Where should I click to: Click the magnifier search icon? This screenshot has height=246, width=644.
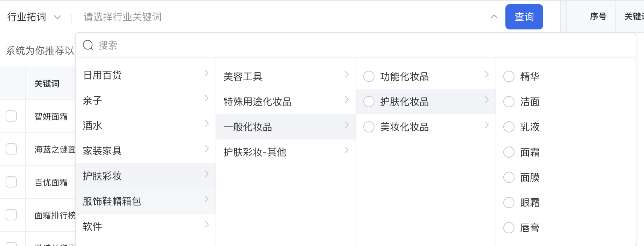click(x=88, y=45)
